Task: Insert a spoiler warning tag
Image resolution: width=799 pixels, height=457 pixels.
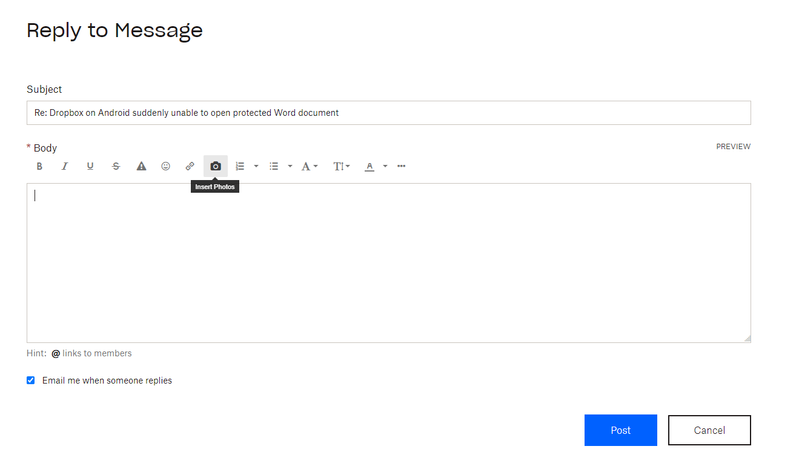Action: click(141, 166)
